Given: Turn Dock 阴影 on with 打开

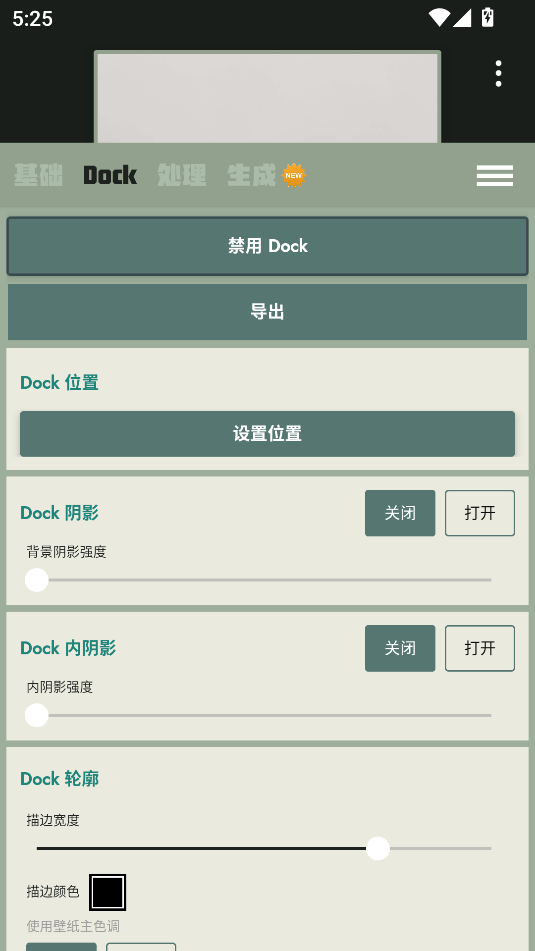Looking at the screenshot, I should tap(480, 513).
